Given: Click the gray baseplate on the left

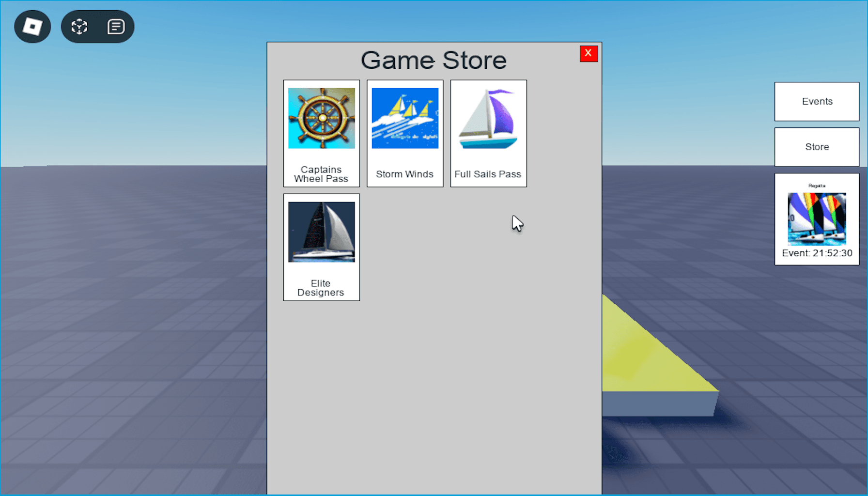Looking at the screenshot, I should pyautogui.click(x=131, y=315).
